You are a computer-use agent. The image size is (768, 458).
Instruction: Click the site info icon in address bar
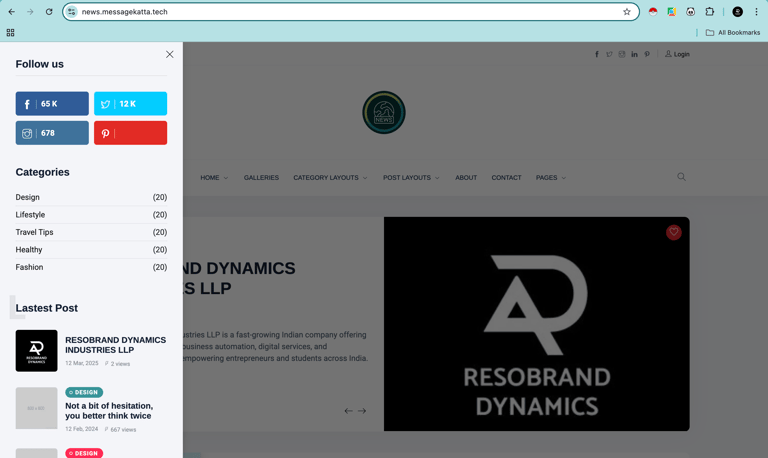72,12
